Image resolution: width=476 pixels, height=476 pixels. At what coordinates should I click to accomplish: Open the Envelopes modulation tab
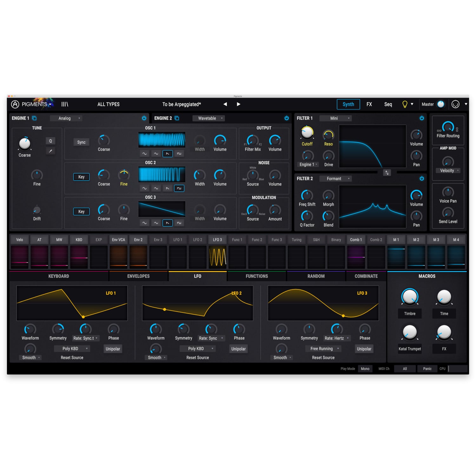click(x=138, y=276)
